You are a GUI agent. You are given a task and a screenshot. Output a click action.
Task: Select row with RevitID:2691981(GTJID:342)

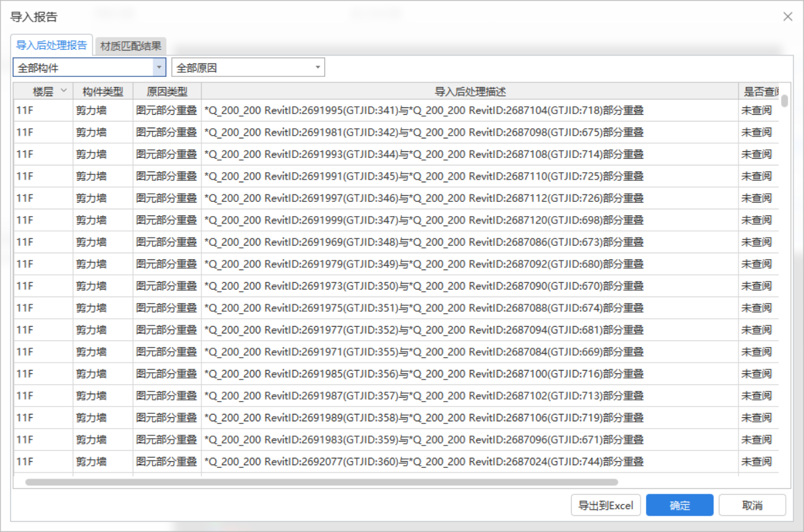(396, 132)
